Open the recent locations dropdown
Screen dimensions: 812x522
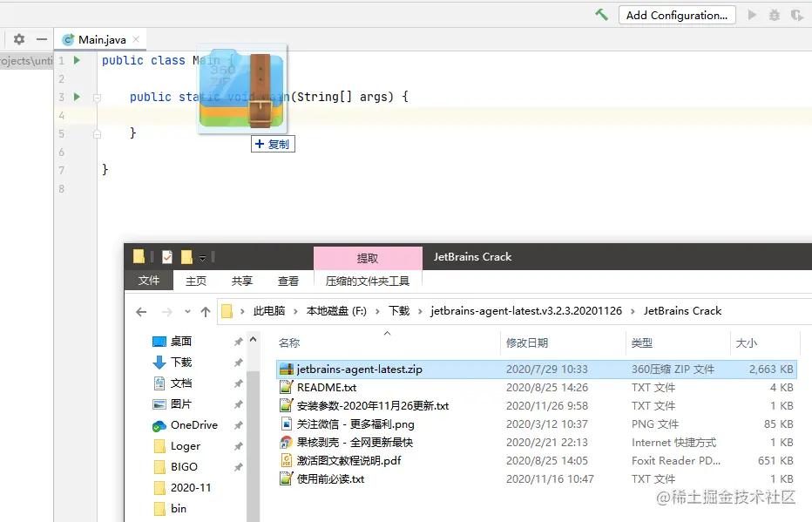(x=187, y=312)
